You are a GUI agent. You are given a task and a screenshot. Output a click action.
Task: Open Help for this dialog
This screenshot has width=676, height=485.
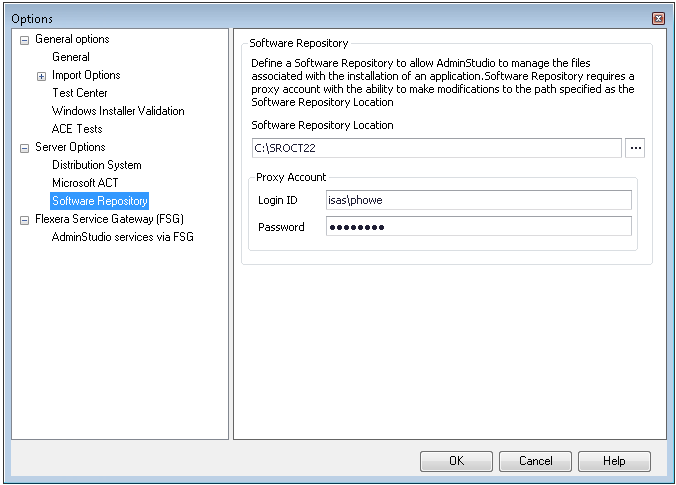click(x=614, y=461)
